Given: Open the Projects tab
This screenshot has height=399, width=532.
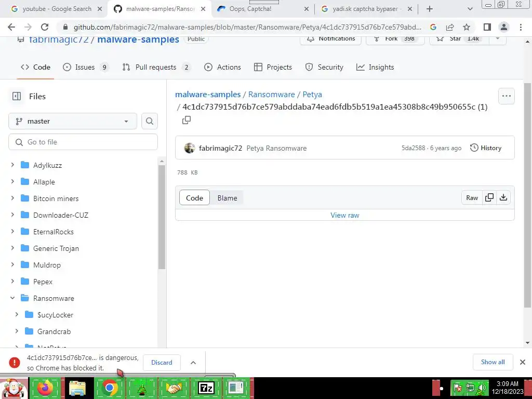Looking at the screenshot, I should click(273, 67).
